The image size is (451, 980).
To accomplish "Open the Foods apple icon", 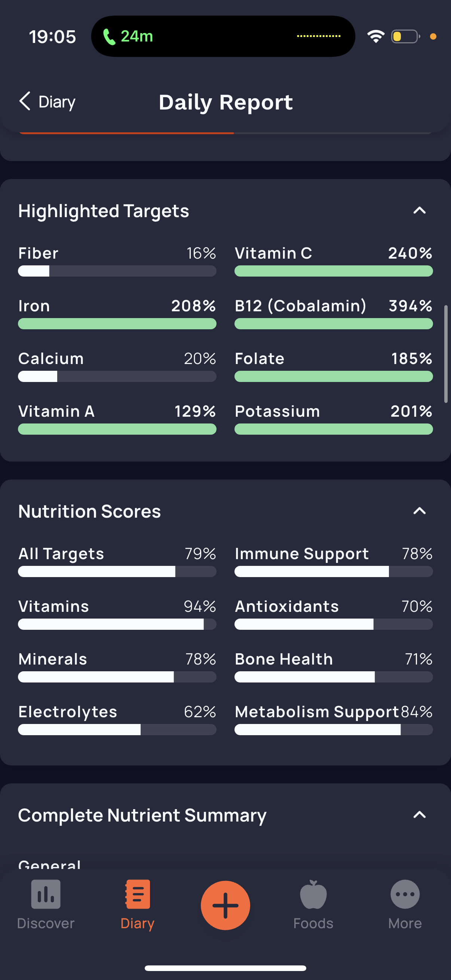I will (x=313, y=894).
